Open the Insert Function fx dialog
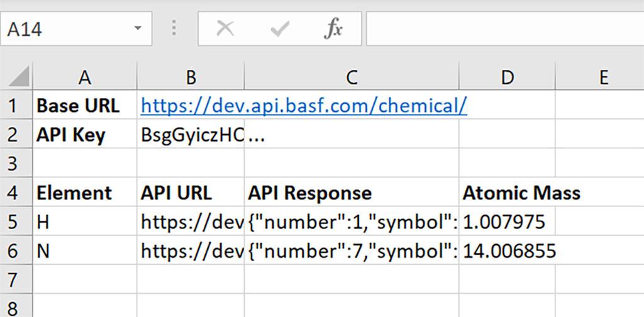This screenshot has width=644, height=317. tap(333, 29)
